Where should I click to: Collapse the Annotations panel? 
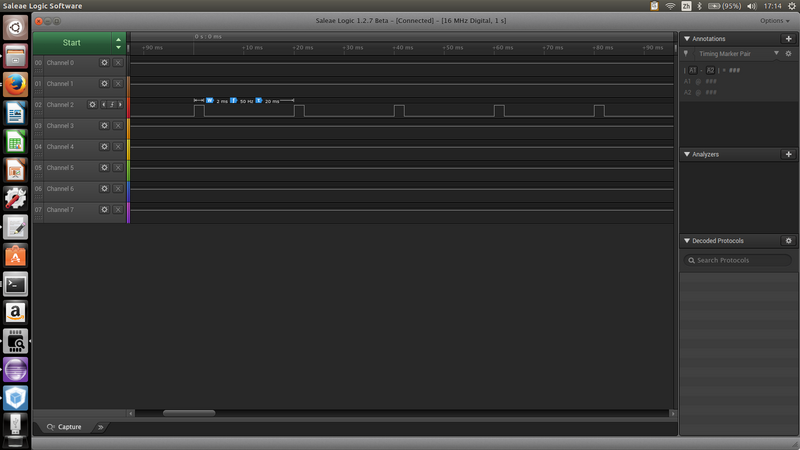(x=687, y=39)
